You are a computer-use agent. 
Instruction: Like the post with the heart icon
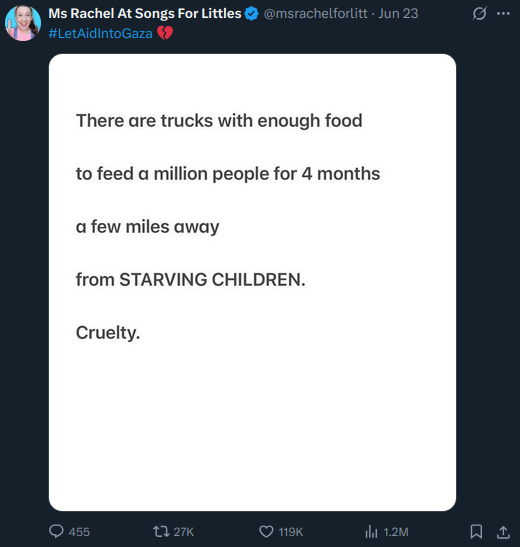[x=266, y=532]
